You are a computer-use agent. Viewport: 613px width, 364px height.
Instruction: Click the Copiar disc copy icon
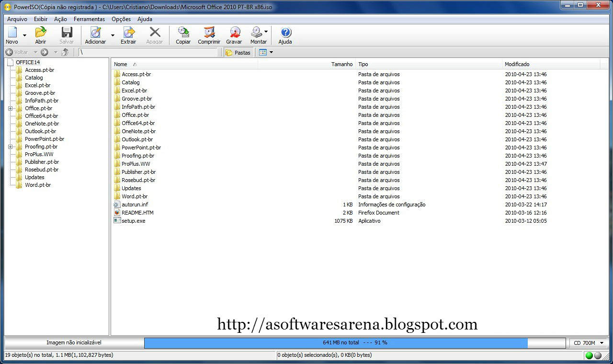pos(183,32)
